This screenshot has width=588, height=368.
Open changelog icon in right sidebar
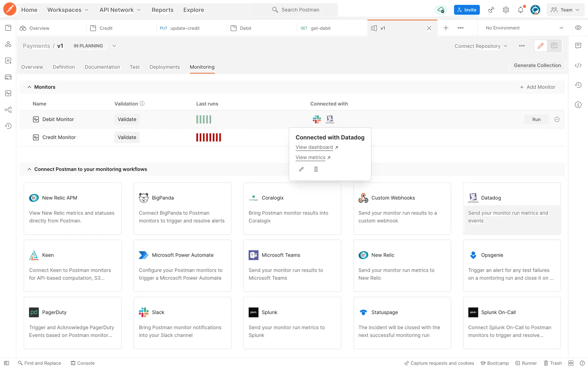tap(578, 85)
